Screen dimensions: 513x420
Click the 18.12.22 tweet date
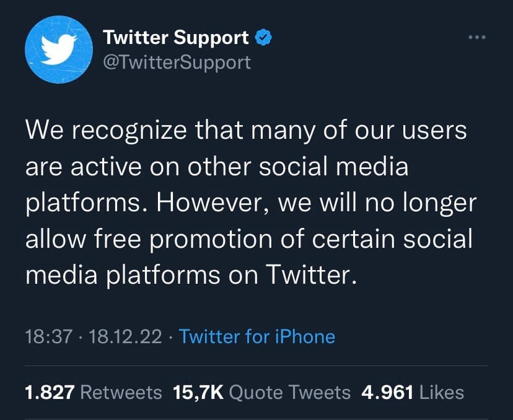(x=125, y=336)
